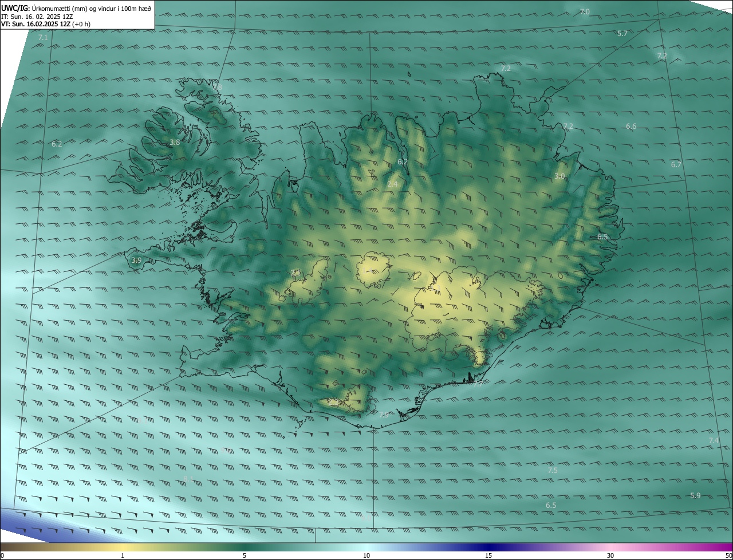Click the '(+0 h)' forecast offset text
Screen dimensions: 733x560
pos(81,24)
